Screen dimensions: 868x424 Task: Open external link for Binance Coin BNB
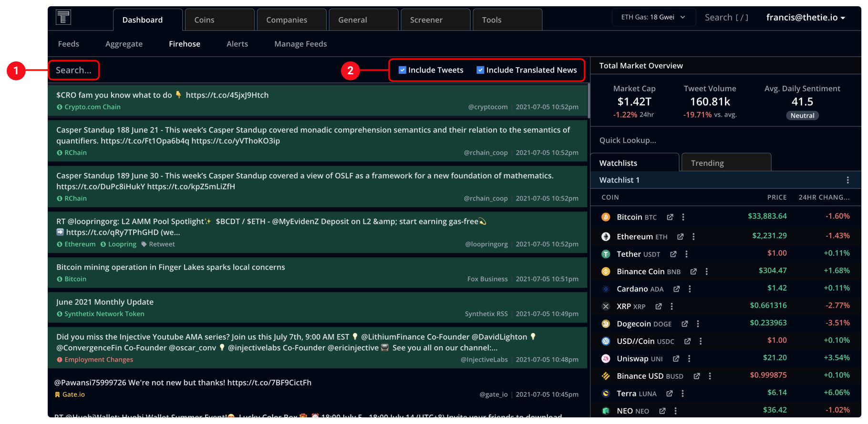693,272
